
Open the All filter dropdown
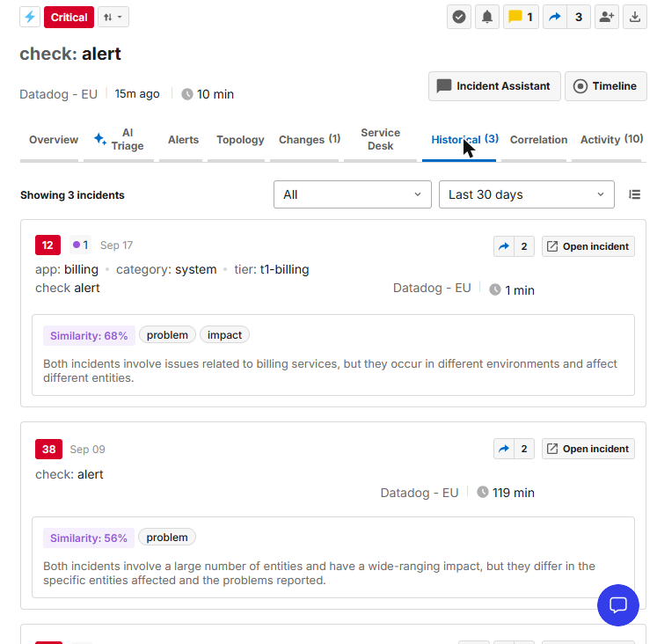click(x=353, y=194)
